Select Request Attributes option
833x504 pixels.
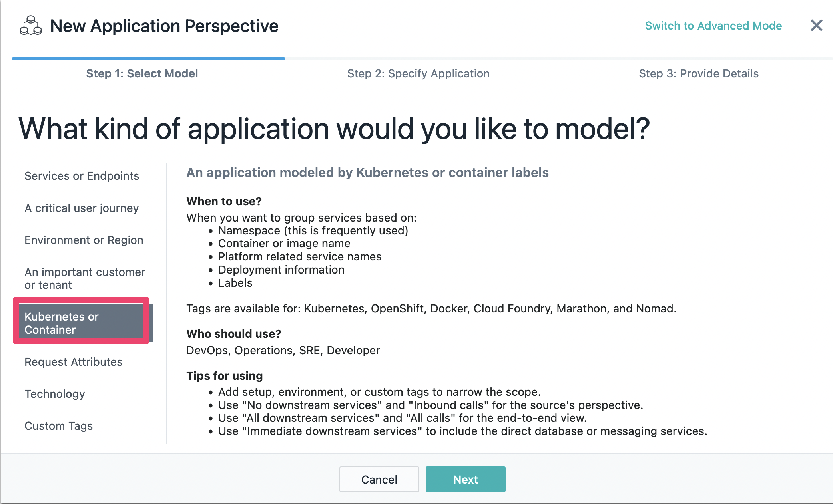click(74, 362)
